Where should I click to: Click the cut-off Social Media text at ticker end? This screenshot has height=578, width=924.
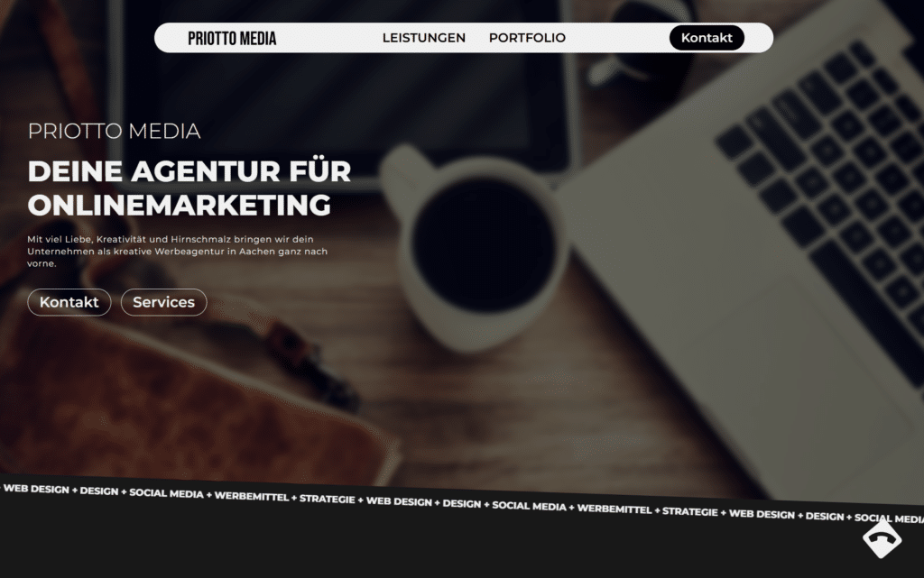[889, 518]
